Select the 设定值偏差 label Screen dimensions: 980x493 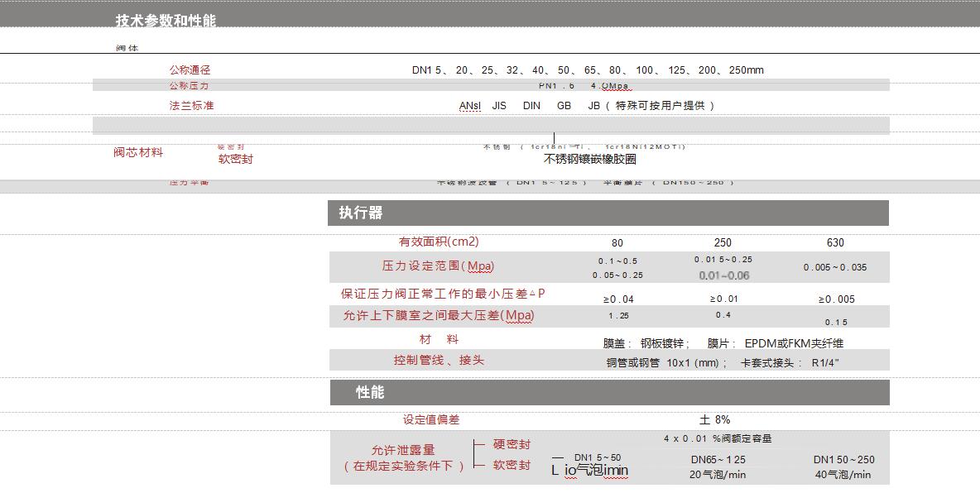[x=431, y=419]
